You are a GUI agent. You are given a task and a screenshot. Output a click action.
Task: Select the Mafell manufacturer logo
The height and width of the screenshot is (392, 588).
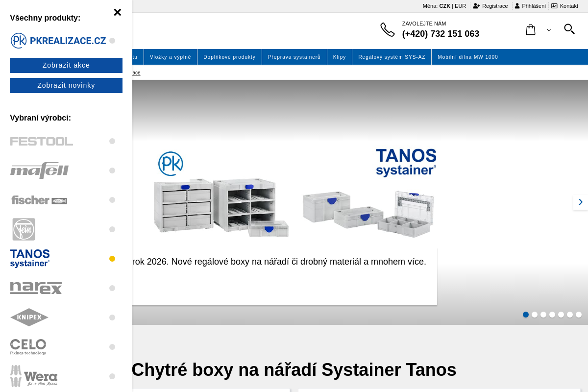point(40,171)
